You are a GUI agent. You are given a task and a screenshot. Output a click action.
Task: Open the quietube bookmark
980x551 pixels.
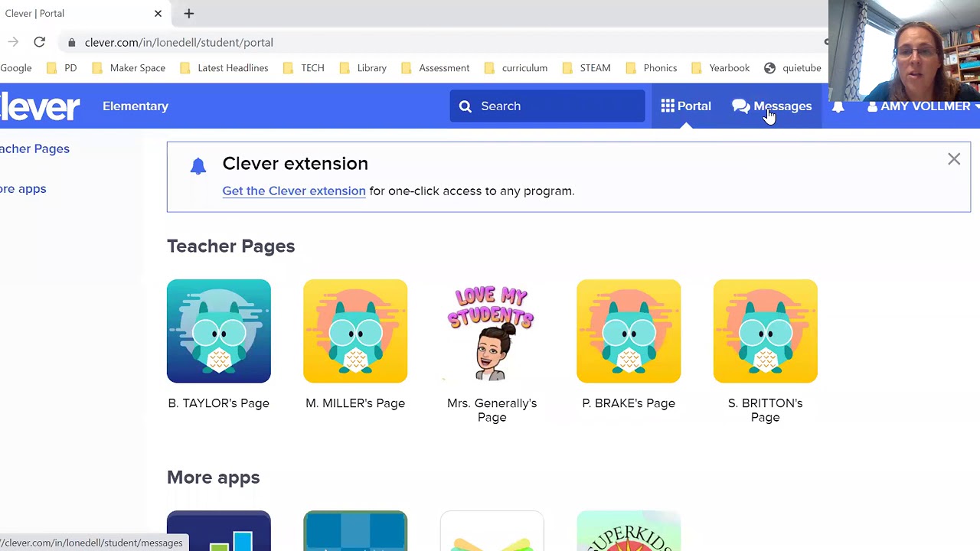pos(792,68)
